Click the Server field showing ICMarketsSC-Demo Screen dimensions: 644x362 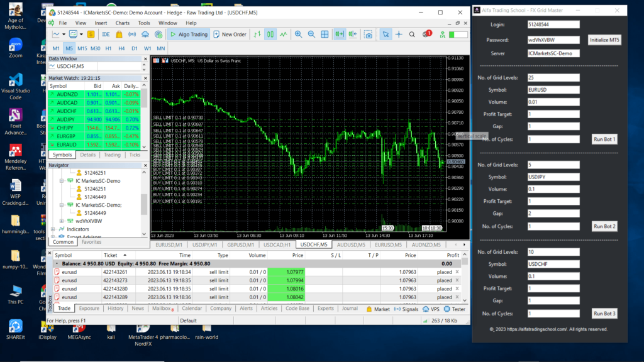pos(553,53)
